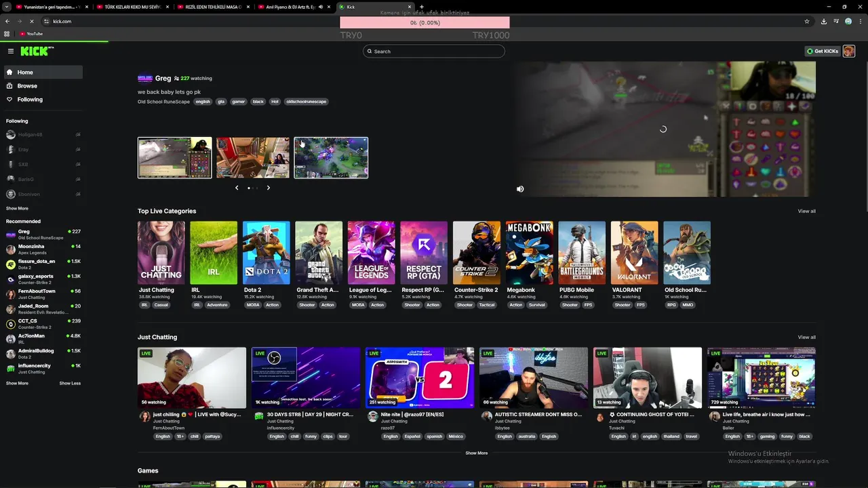Screen dimensions: 868x488
Task: Open the CONTINUING GHOST OF YOTEI stream
Action: pos(648,378)
